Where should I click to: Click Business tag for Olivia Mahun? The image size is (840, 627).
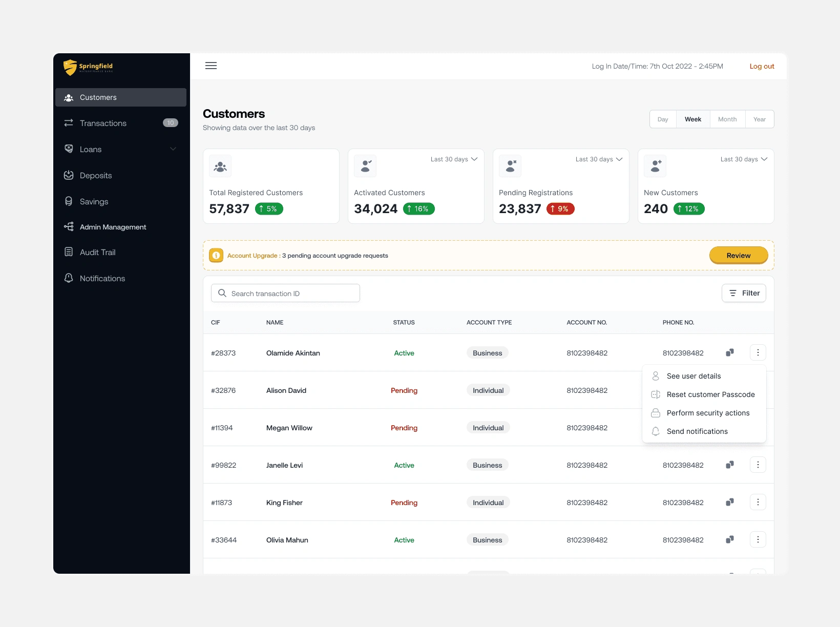pyautogui.click(x=487, y=539)
